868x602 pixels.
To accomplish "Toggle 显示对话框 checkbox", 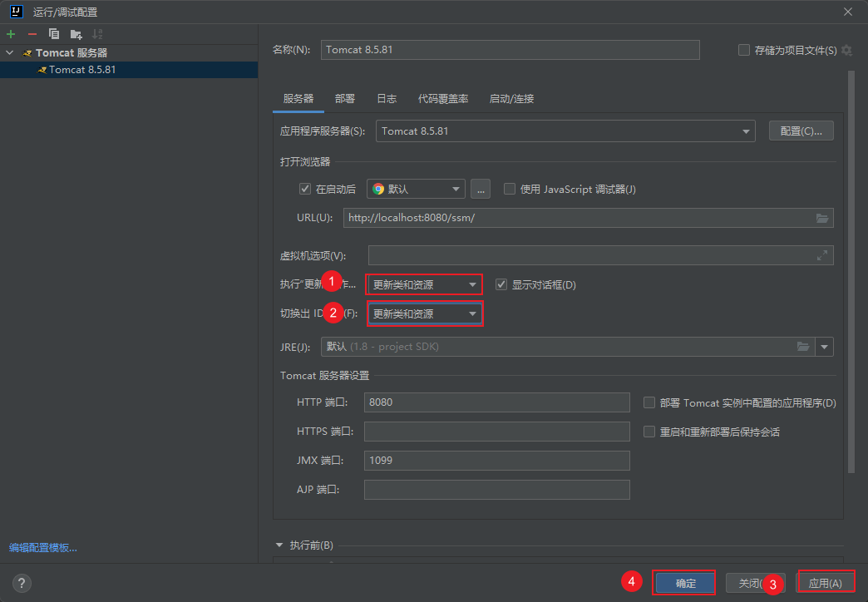I will pos(501,284).
